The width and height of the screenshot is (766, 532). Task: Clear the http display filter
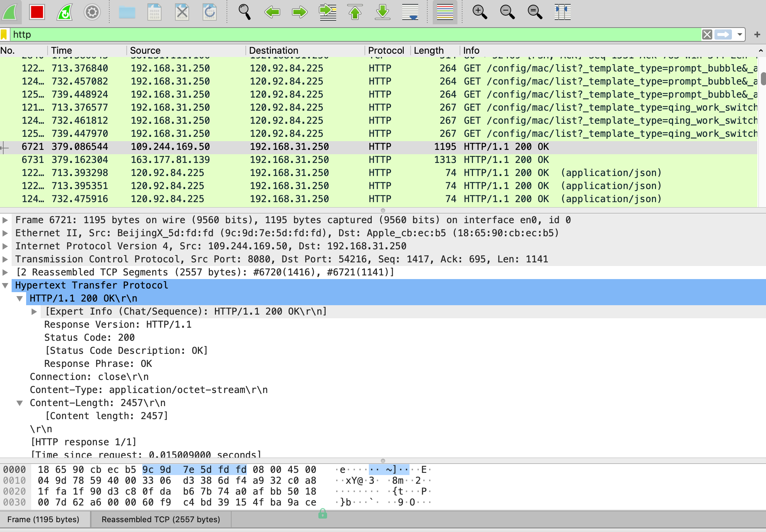pyautogui.click(x=707, y=34)
